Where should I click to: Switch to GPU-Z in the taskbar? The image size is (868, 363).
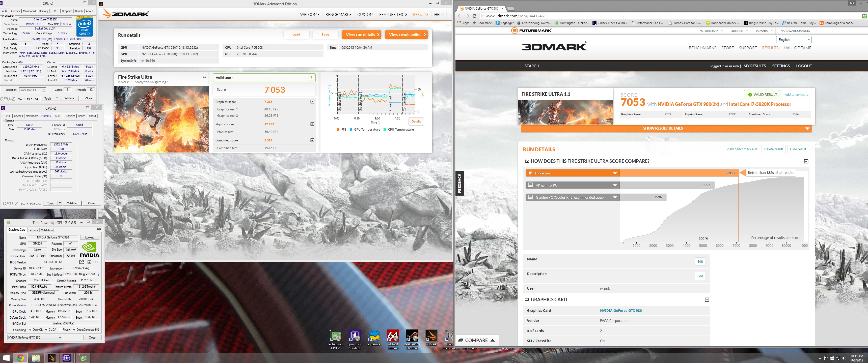[83, 358]
